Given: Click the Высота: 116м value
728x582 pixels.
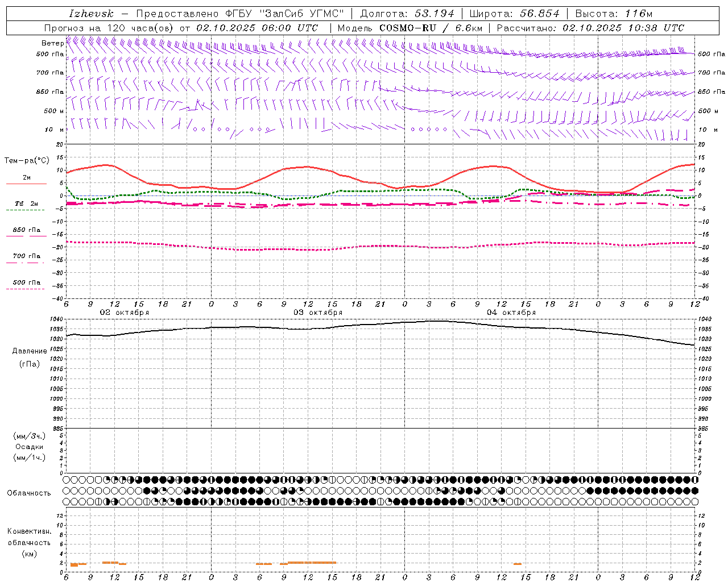Looking at the screenshot, I should click(614, 14).
